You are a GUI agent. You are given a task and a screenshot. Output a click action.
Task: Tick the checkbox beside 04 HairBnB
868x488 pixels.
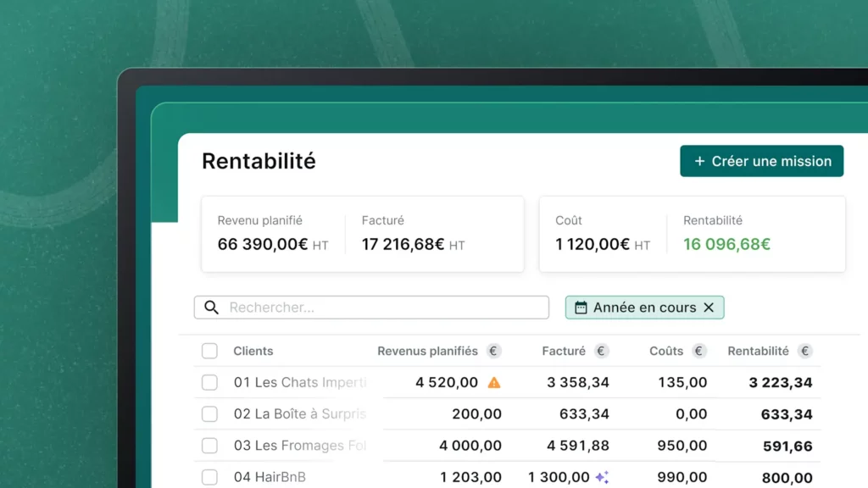(x=209, y=477)
